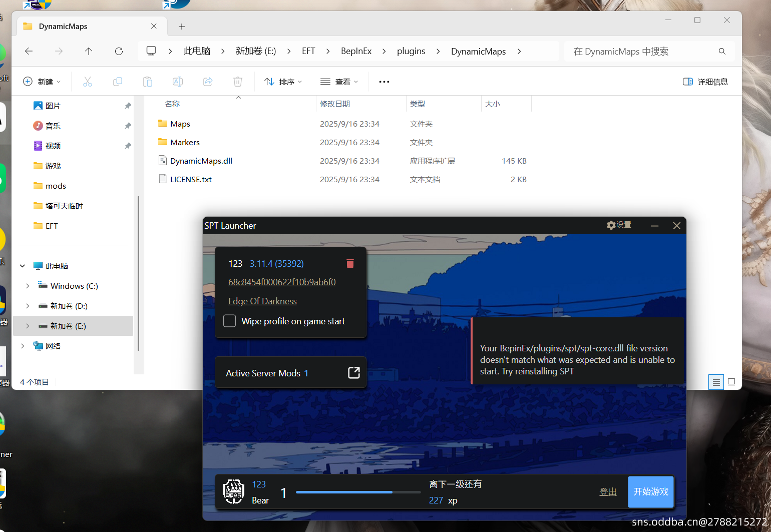The height and width of the screenshot is (532, 771).
Task: Refresh the DynamicMaps folder view
Action: (x=119, y=51)
